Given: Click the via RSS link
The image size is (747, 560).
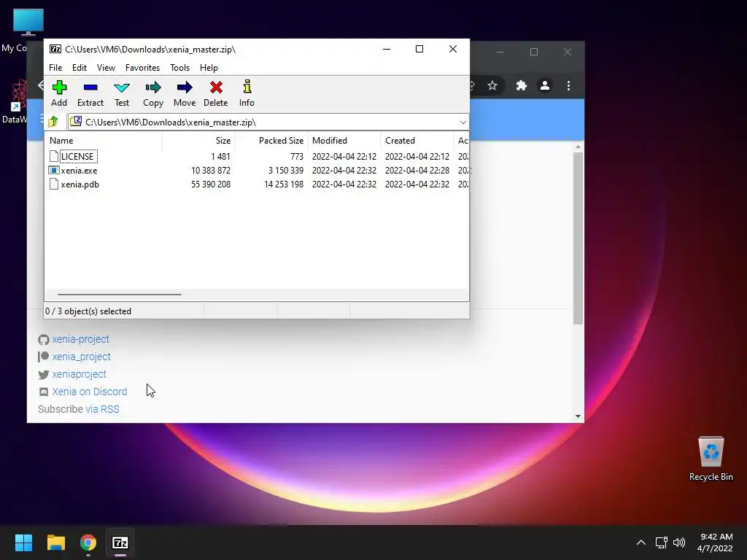Looking at the screenshot, I should point(102,409).
